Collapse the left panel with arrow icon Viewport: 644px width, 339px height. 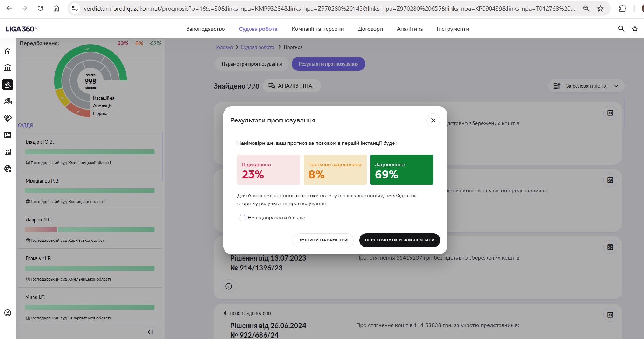[150, 332]
